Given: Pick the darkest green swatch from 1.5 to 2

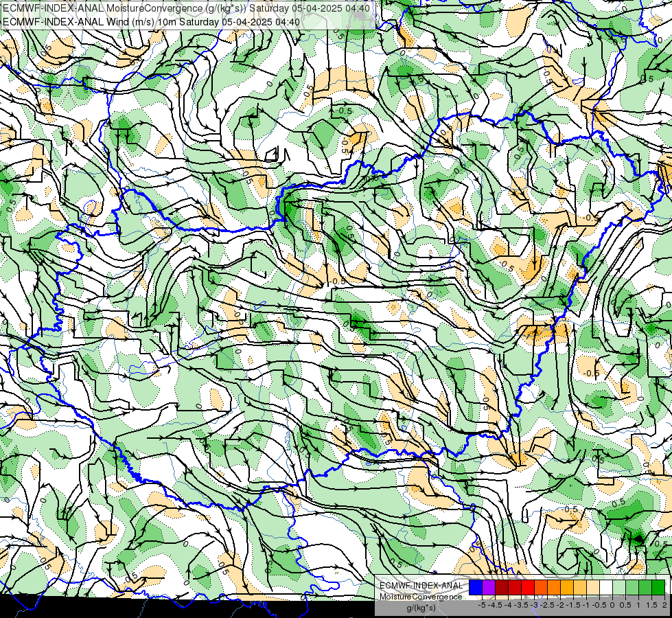Looking at the screenshot, I should click(x=658, y=588).
